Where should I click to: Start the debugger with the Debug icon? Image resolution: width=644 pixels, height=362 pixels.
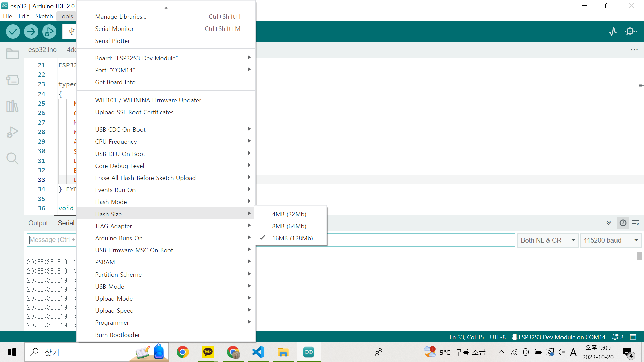point(49,32)
